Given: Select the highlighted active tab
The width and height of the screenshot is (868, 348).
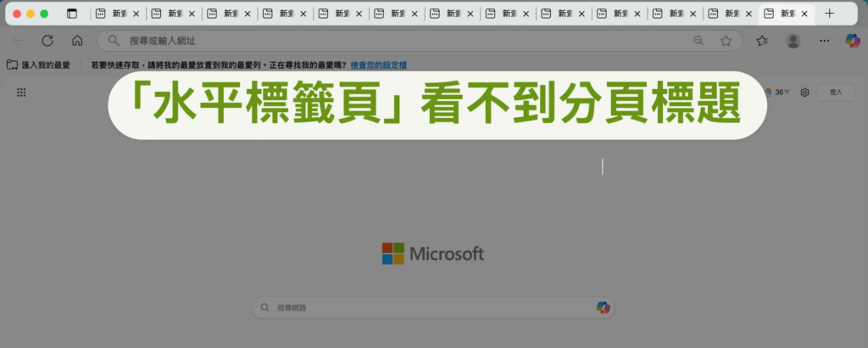Looking at the screenshot, I should pos(787,14).
